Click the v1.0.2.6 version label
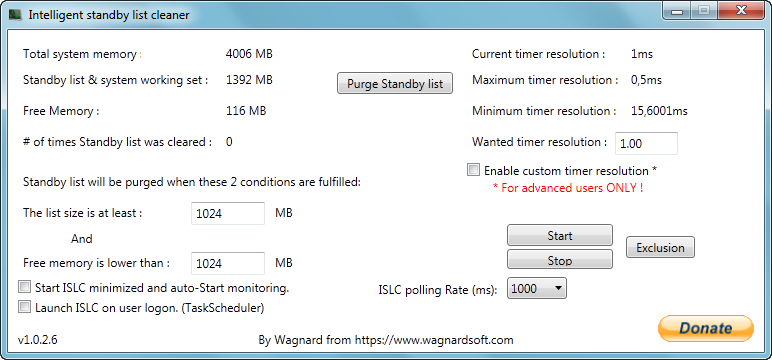This screenshot has height=360, width=772. tap(37, 340)
